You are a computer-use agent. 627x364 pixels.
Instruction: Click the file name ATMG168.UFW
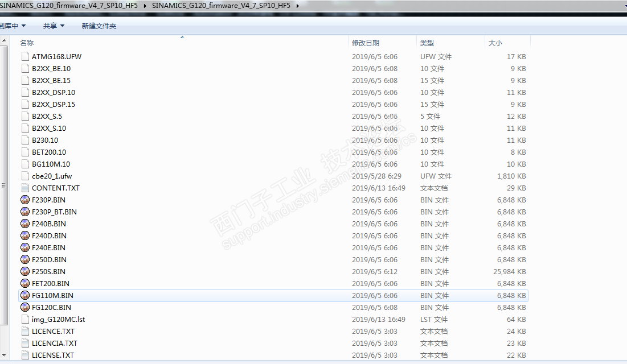tap(56, 56)
